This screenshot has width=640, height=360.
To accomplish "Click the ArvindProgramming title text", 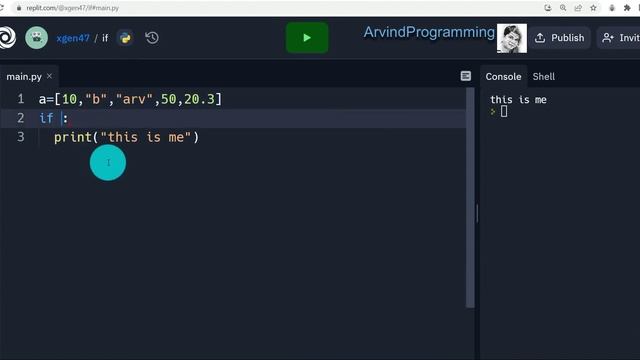I will pos(429,32).
